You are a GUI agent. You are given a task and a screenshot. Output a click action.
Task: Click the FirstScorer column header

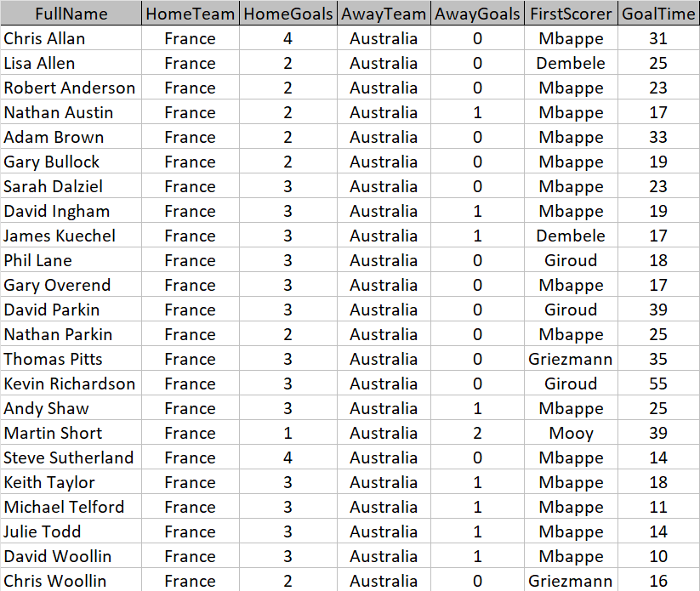(x=571, y=14)
